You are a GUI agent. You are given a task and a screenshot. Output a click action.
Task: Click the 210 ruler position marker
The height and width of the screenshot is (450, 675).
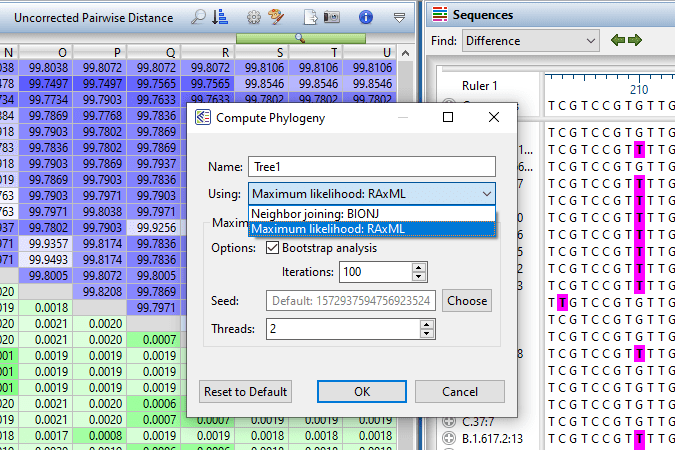639,90
